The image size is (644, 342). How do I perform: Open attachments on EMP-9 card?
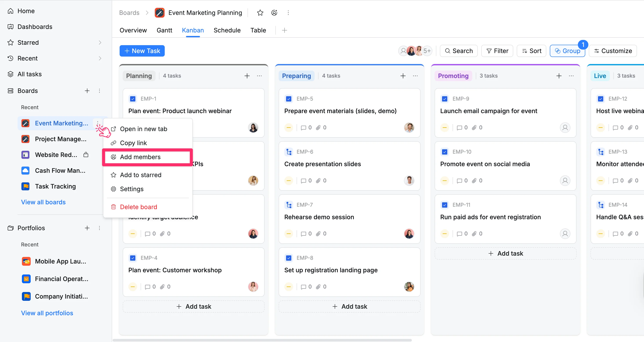[477, 128]
